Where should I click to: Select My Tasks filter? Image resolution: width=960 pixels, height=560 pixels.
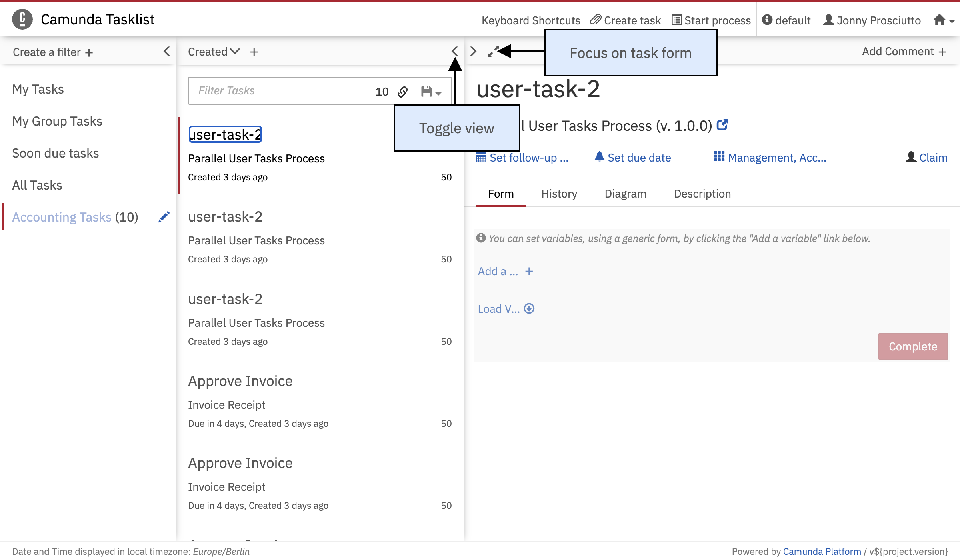[x=38, y=89]
